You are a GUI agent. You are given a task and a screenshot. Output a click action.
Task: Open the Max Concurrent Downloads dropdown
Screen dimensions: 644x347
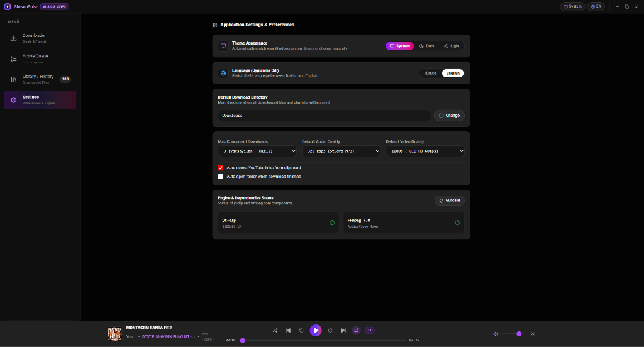257,151
